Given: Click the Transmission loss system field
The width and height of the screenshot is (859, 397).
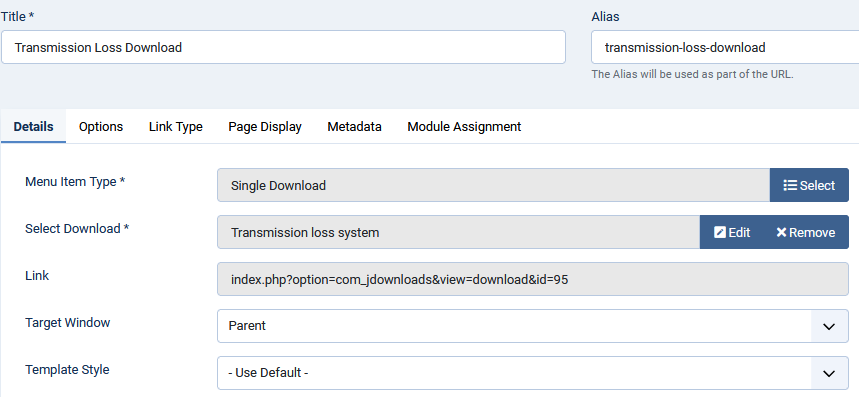Looking at the screenshot, I should pyautogui.click(x=459, y=233).
